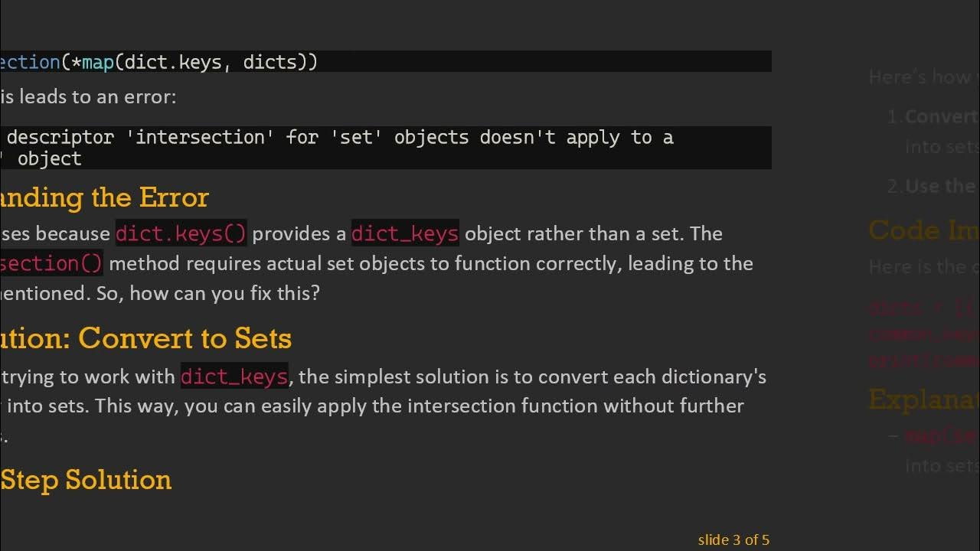Image resolution: width=980 pixels, height=551 pixels.
Task: Click the faded "2. Use the" list item
Action: click(x=933, y=186)
